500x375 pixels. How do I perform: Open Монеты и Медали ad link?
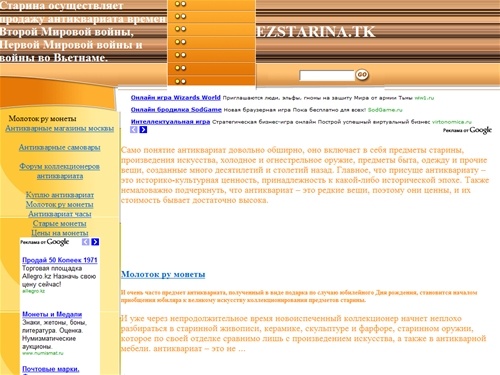(x=52, y=314)
